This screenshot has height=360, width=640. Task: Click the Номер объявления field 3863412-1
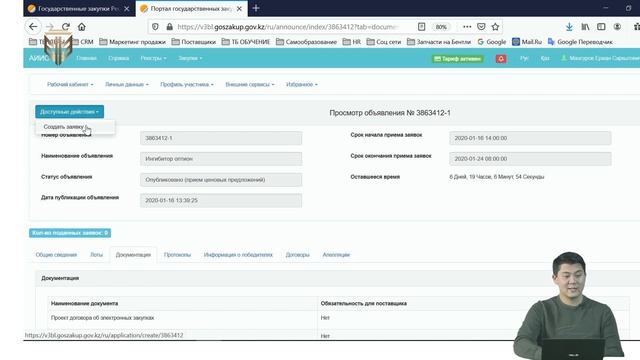click(221, 138)
